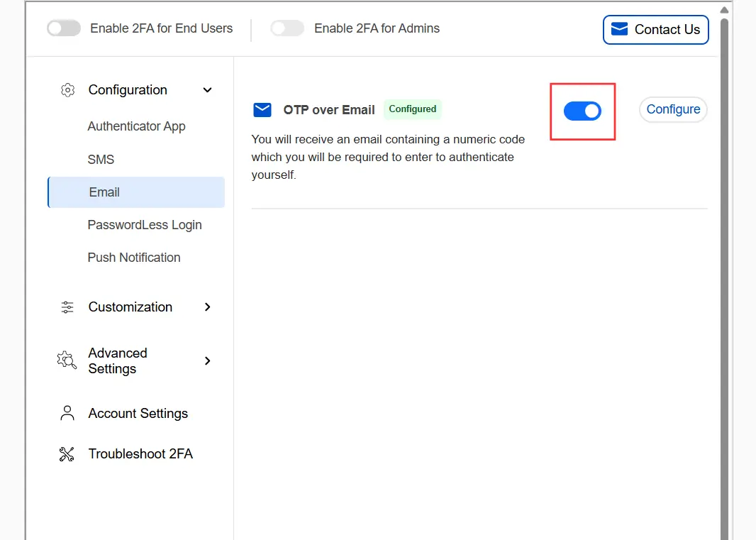Click the Enable 2FA for Admins label
Image resolution: width=756 pixels, height=540 pixels.
click(377, 28)
